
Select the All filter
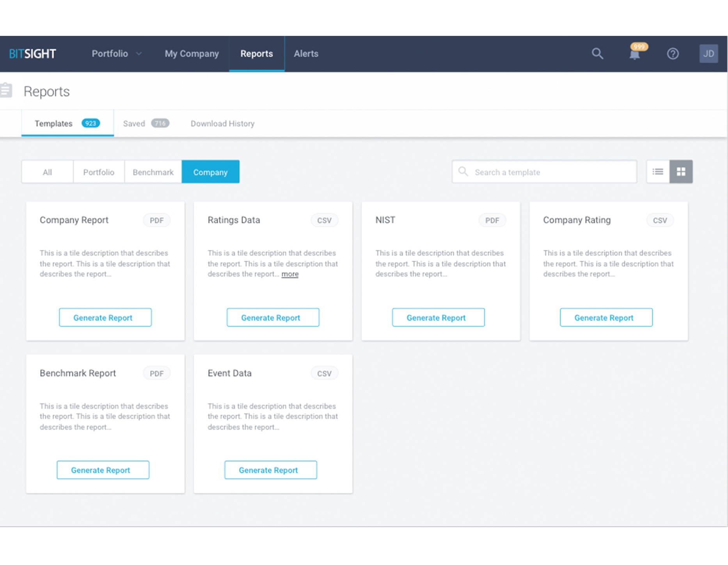tap(47, 172)
